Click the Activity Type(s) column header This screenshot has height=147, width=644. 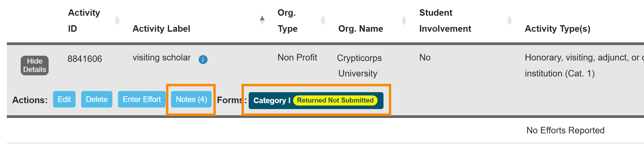(x=557, y=29)
